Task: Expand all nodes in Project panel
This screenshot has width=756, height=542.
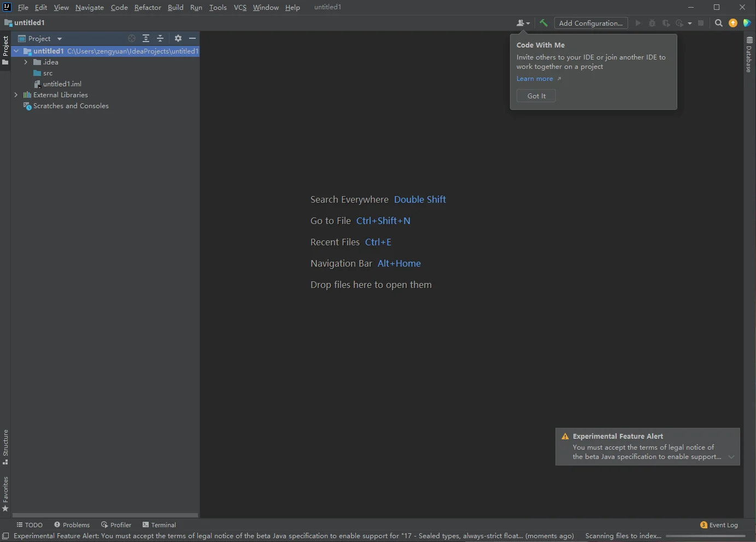Action: pyautogui.click(x=146, y=38)
